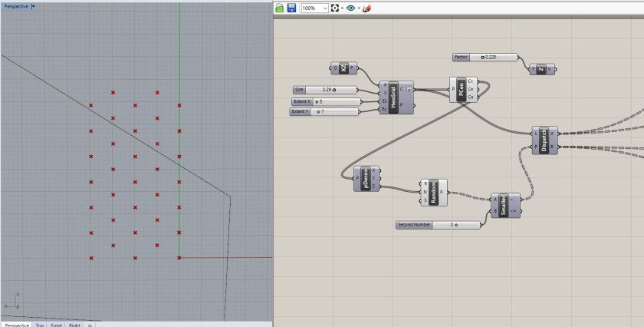
Task: Expand the preview settings dropdown arrow
Action: point(358,8)
